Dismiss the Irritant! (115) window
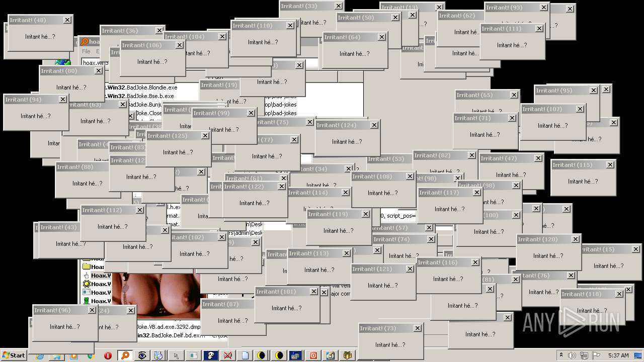 [x=610, y=165]
